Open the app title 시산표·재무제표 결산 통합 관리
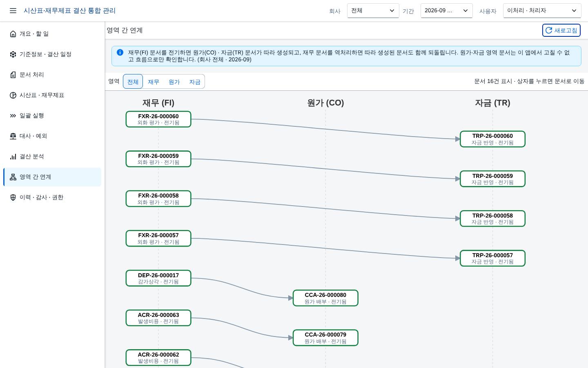 [x=69, y=11]
